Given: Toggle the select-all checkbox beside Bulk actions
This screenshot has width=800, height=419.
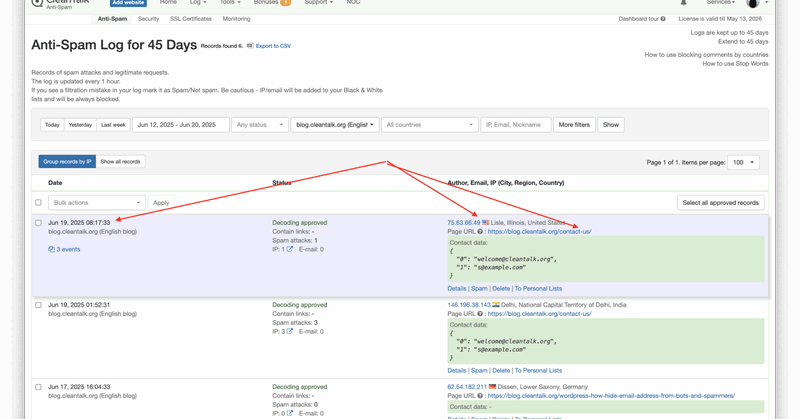Looking at the screenshot, I should tap(38, 203).
